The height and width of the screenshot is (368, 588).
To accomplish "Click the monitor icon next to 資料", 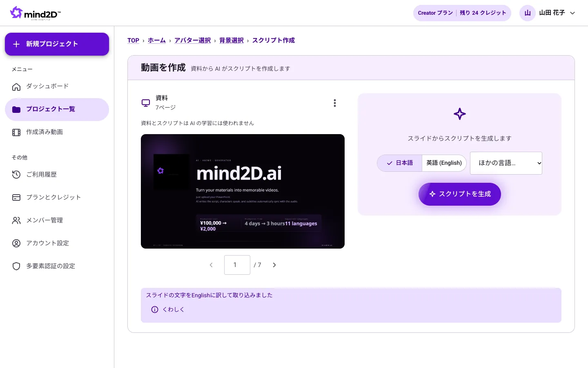I will point(146,103).
